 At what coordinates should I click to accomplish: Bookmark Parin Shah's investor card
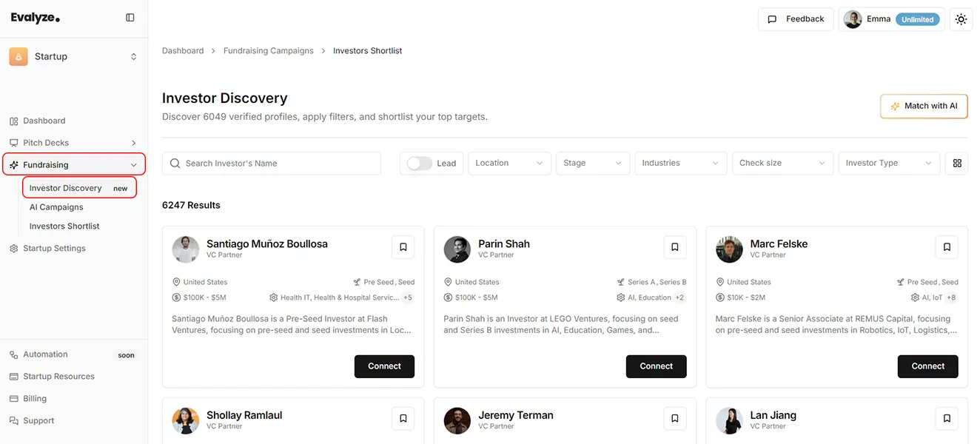point(674,246)
